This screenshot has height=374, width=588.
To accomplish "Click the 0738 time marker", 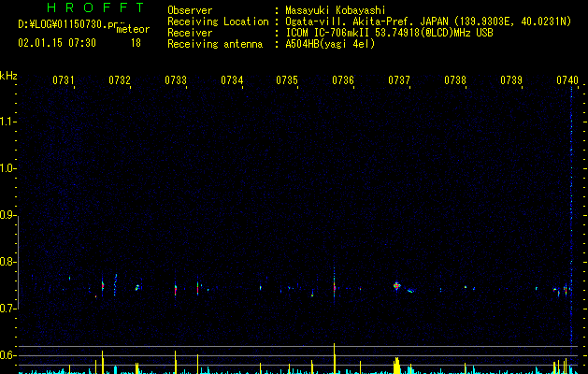I will (x=455, y=79).
